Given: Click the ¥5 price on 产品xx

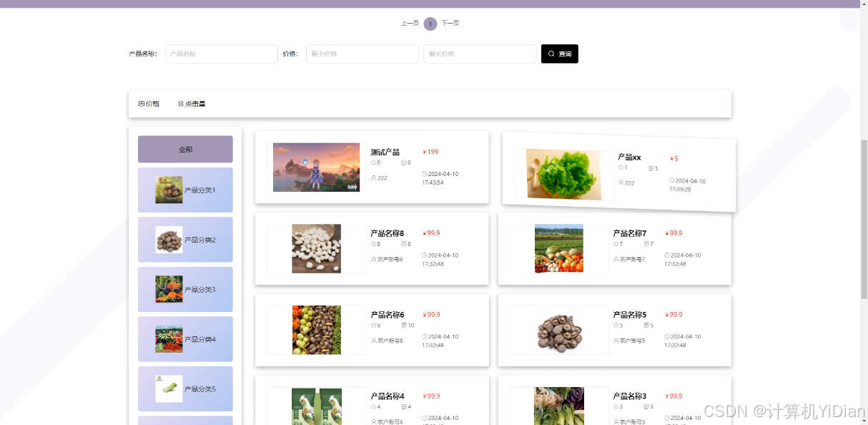Looking at the screenshot, I should pos(674,159).
